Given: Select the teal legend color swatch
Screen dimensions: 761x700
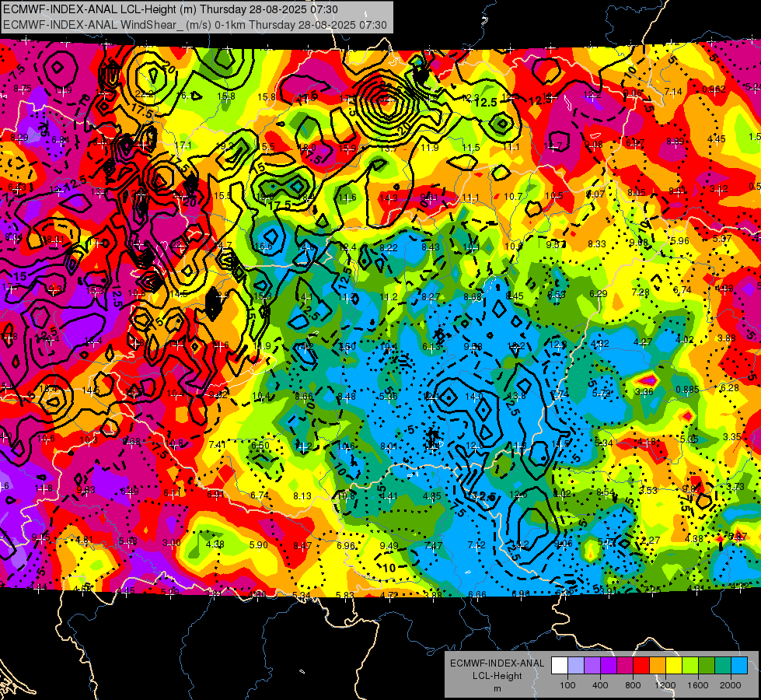Looking at the screenshot, I should (x=723, y=666).
